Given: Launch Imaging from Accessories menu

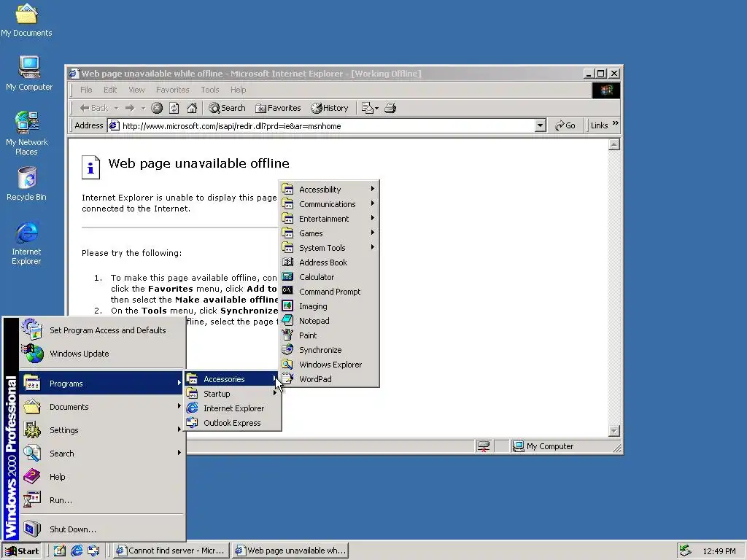Looking at the screenshot, I should (x=329, y=306).
